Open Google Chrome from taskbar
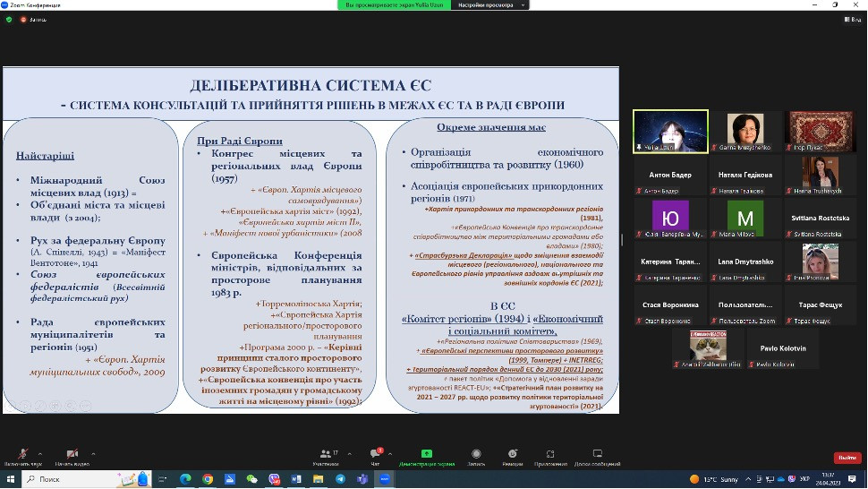 tap(208, 479)
